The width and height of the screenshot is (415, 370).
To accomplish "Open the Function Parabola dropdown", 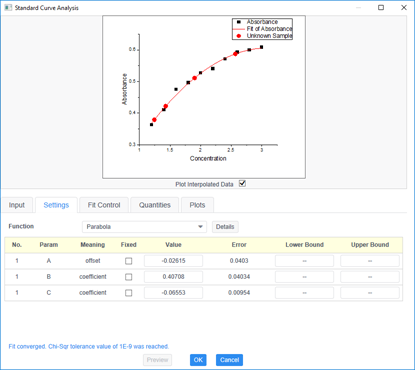I will [x=144, y=227].
